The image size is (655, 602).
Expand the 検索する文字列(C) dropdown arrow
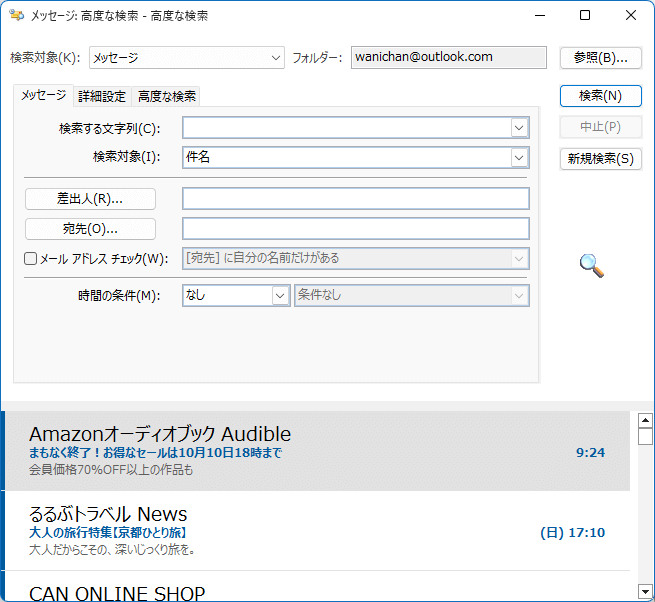(x=519, y=128)
